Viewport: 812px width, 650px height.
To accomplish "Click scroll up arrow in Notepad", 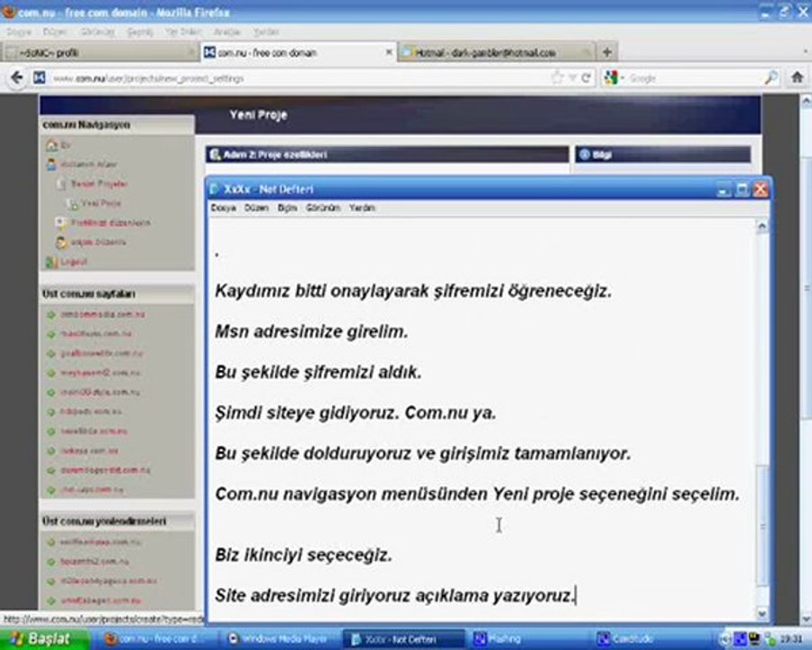I will click(x=761, y=226).
